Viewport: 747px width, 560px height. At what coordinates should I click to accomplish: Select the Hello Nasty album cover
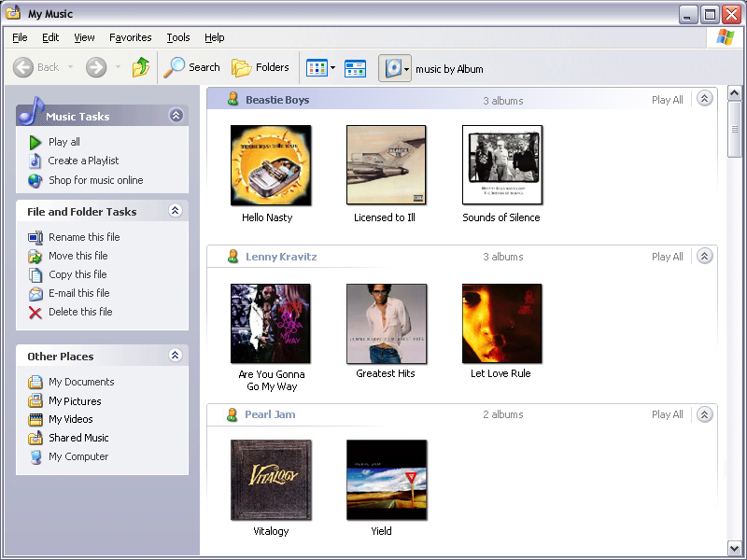point(271,165)
